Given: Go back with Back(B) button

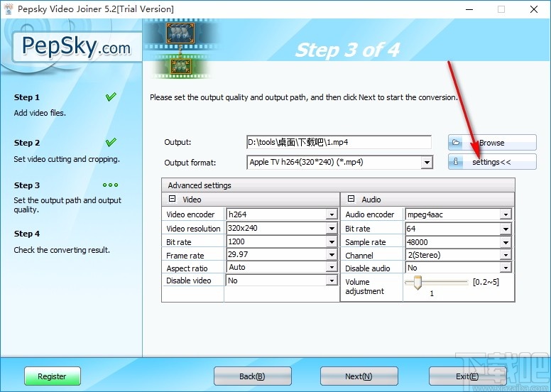Looking at the screenshot, I should 252,376.
